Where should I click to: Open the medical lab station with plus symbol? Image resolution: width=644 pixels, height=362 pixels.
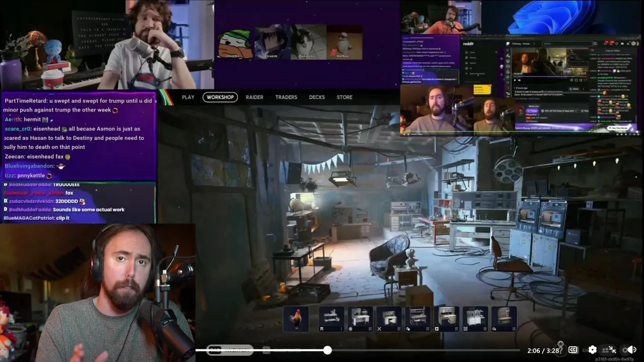pyautogui.click(x=447, y=319)
